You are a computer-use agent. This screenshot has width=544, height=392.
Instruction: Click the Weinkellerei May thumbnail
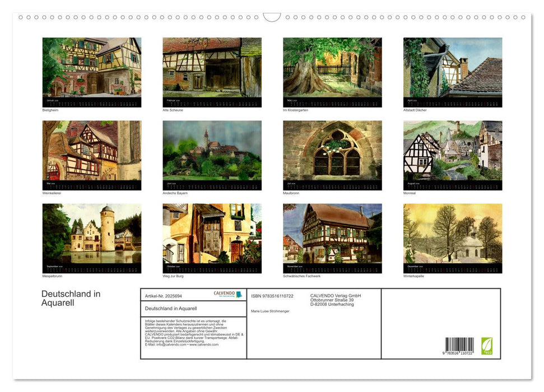click(x=92, y=151)
